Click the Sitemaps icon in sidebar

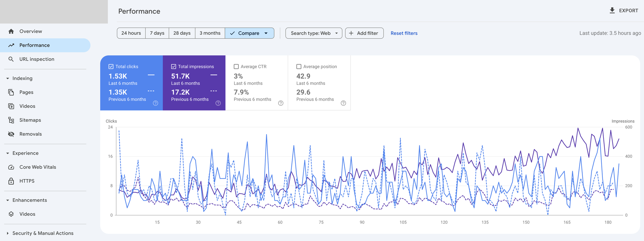[11, 120]
